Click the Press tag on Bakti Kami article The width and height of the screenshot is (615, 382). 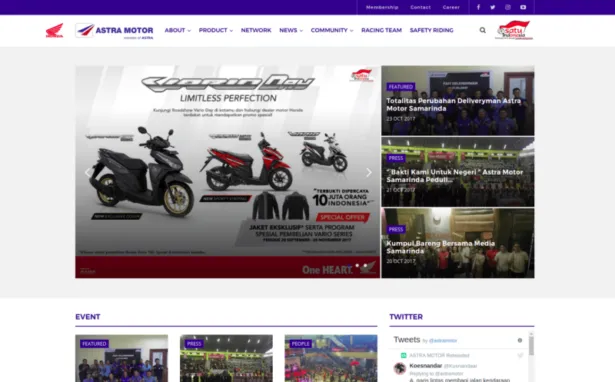(396, 158)
